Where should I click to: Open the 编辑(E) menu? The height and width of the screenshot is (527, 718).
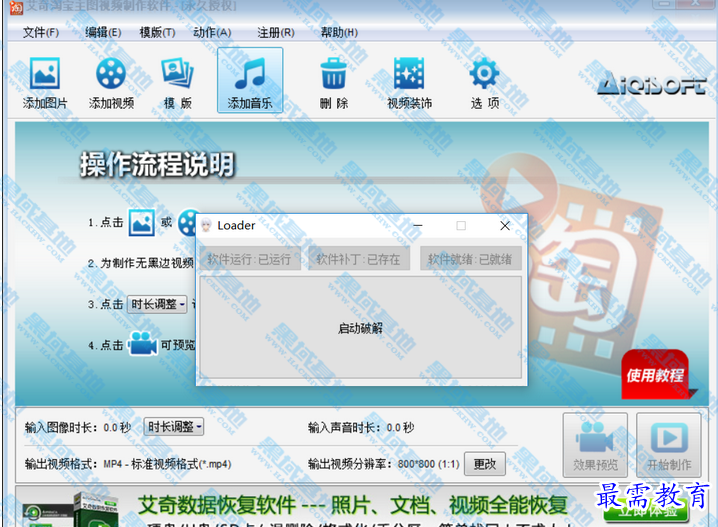coord(103,33)
